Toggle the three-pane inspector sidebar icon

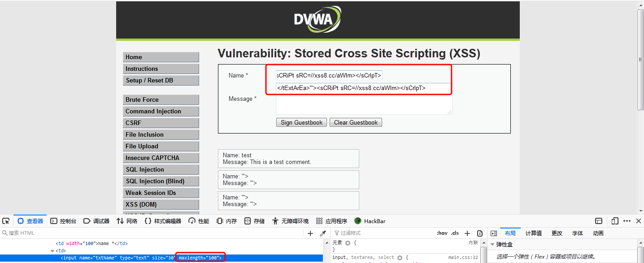point(493,233)
